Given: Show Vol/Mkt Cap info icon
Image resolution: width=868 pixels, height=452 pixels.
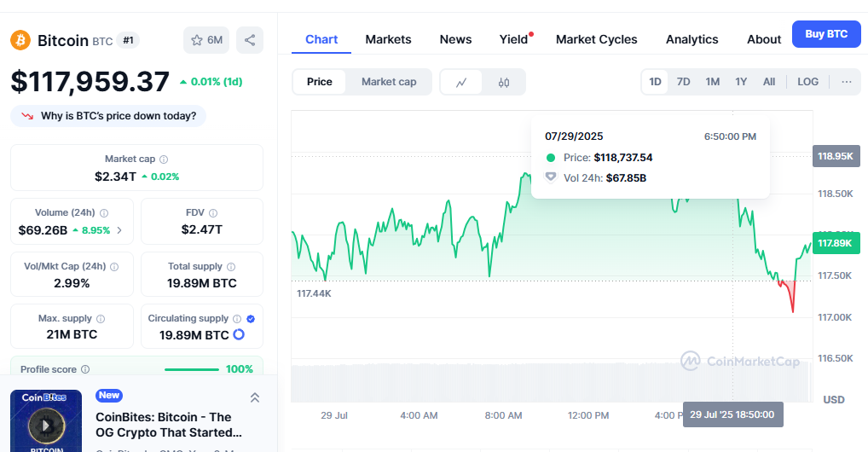Looking at the screenshot, I should [x=114, y=266].
